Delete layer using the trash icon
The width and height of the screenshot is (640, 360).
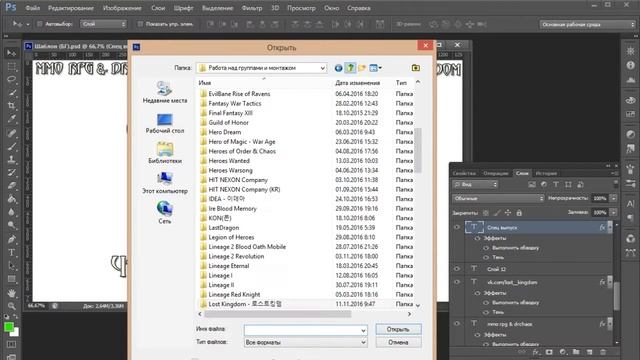603,352
